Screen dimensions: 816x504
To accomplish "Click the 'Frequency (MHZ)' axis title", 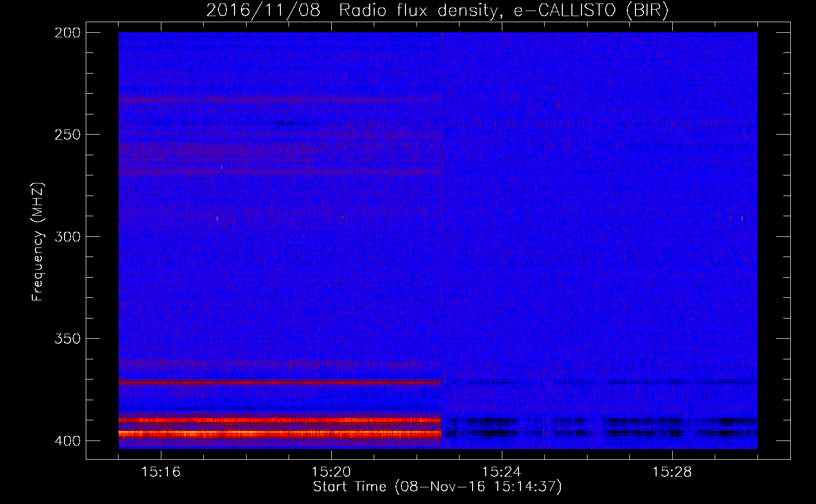I will [x=38, y=242].
